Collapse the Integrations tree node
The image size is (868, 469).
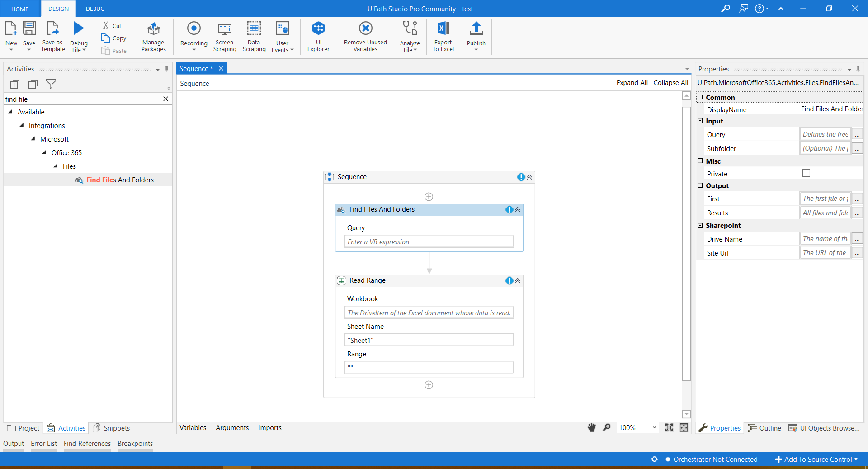point(22,125)
